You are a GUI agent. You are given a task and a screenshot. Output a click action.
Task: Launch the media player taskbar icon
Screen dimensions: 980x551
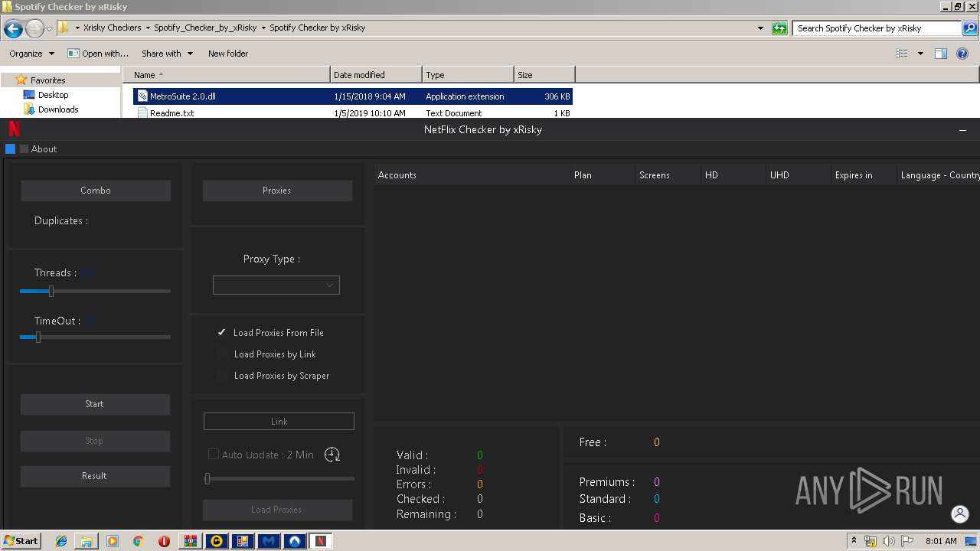coord(113,541)
